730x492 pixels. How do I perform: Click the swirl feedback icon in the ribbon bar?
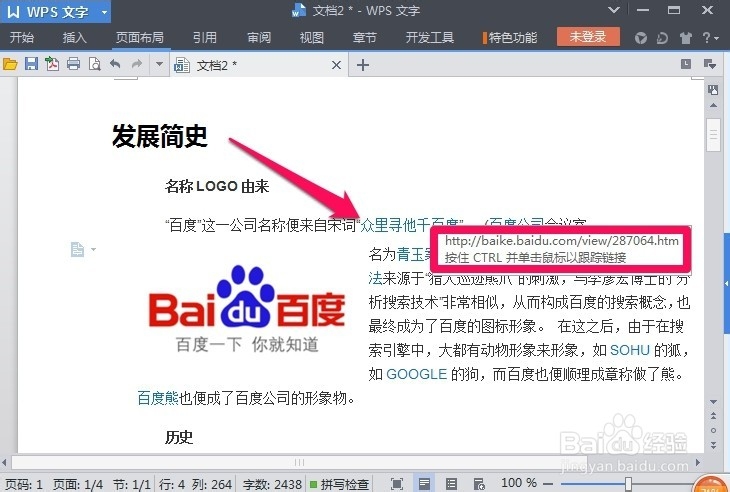click(x=662, y=38)
